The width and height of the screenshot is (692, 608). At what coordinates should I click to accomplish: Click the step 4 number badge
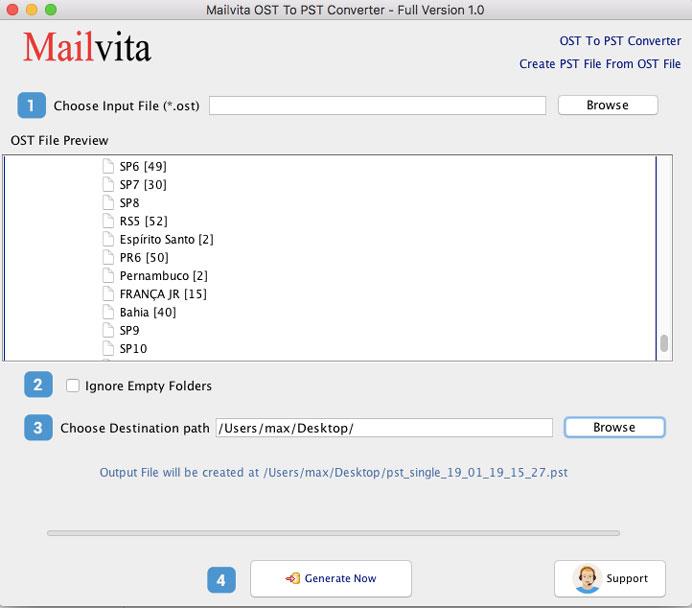(221, 579)
